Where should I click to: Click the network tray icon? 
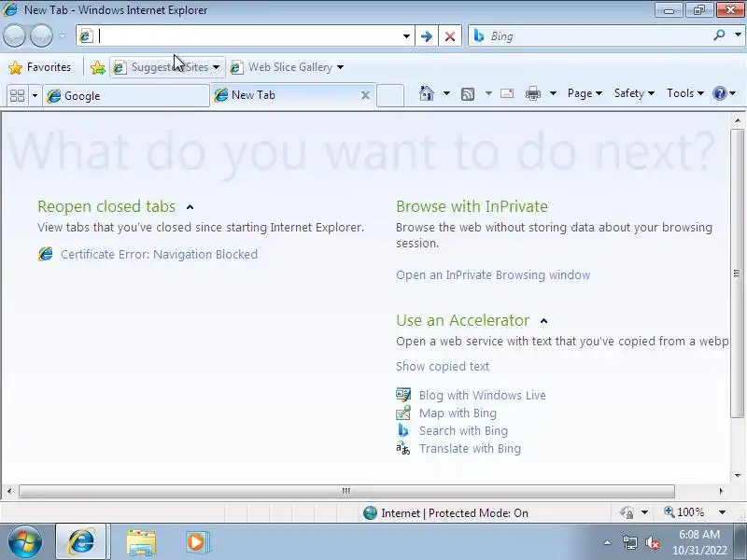[629, 542]
